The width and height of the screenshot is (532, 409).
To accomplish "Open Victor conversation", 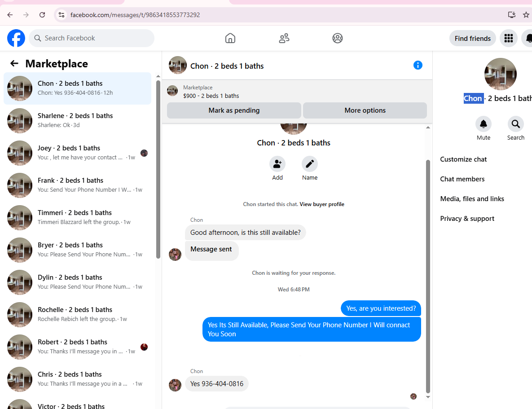I will [x=77, y=404].
